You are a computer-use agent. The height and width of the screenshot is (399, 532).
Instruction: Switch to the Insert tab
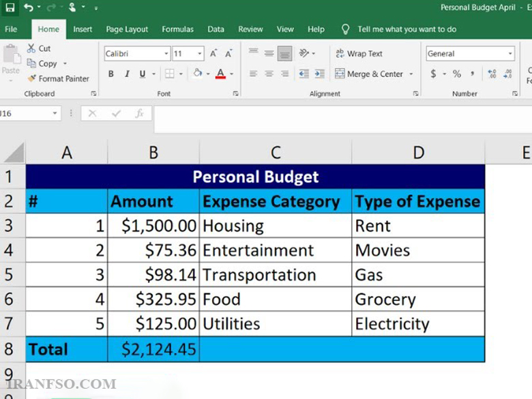coord(83,29)
